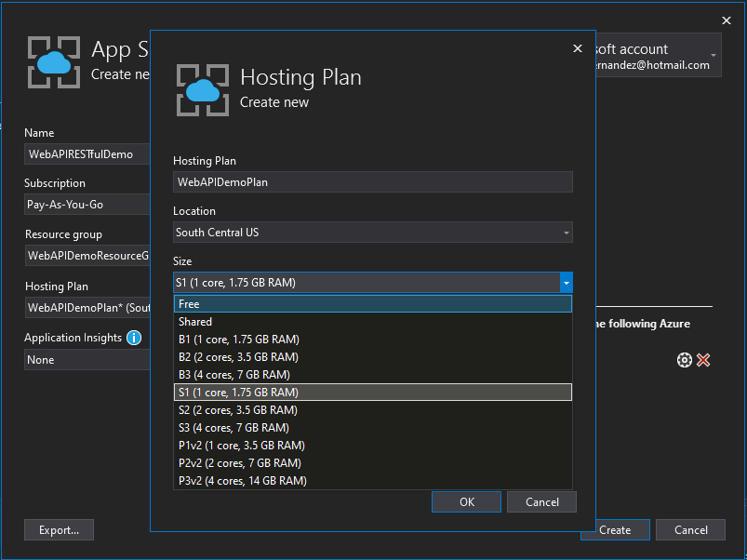The width and height of the screenshot is (747, 560).
Task: Pick S2 (2 cores, 3.5 GB RAM)
Action: click(373, 410)
